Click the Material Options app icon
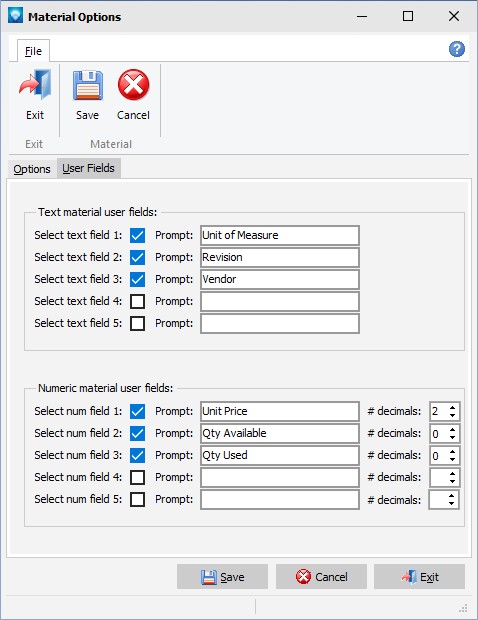 (x=15, y=16)
